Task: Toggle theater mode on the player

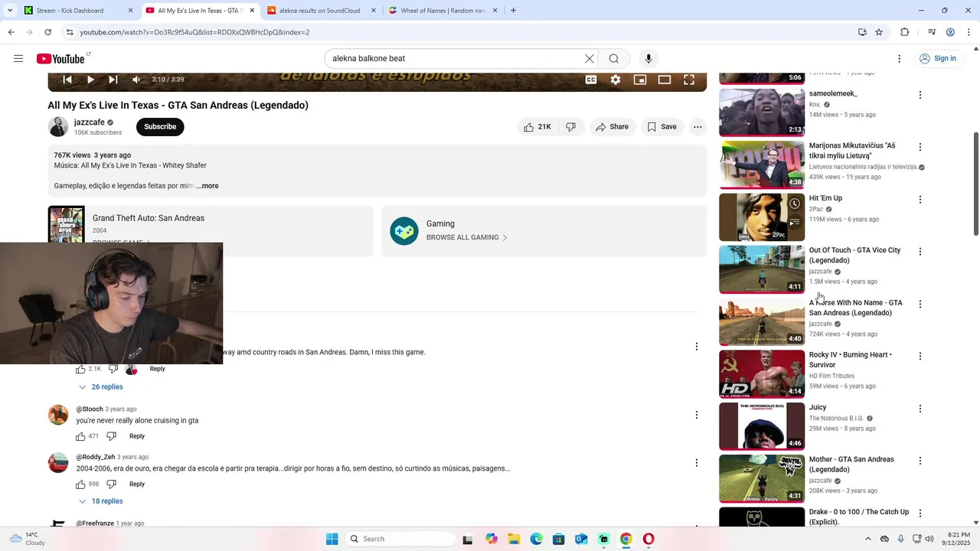Action: (665, 80)
